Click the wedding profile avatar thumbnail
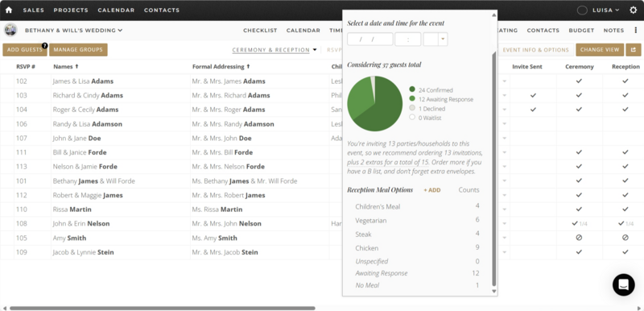644x311 pixels. point(10,30)
